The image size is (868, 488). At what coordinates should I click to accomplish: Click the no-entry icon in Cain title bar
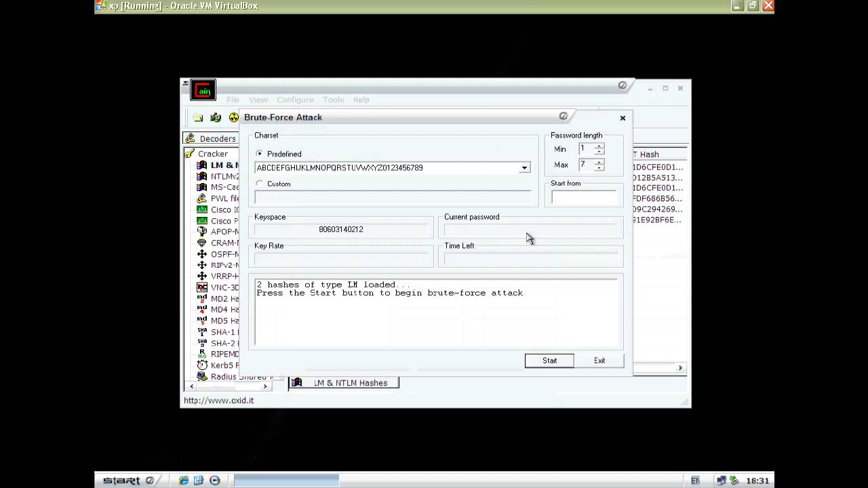coord(622,85)
